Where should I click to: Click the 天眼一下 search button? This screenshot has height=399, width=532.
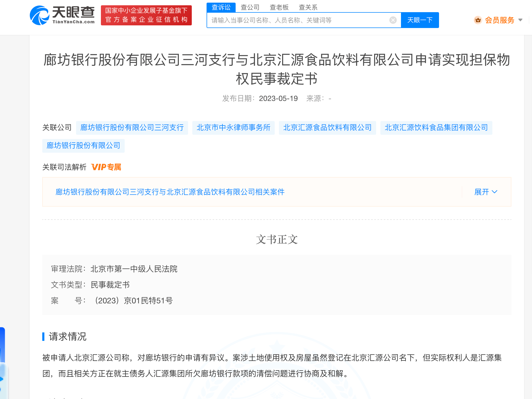(420, 20)
